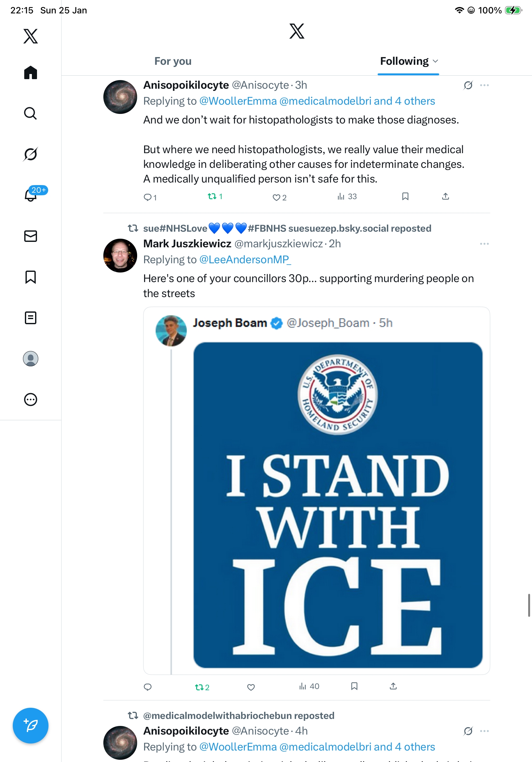Open the Following tab dropdown chevron
Image resolution: width=532 pixels, height=762 pixels.
pos(435,61)
